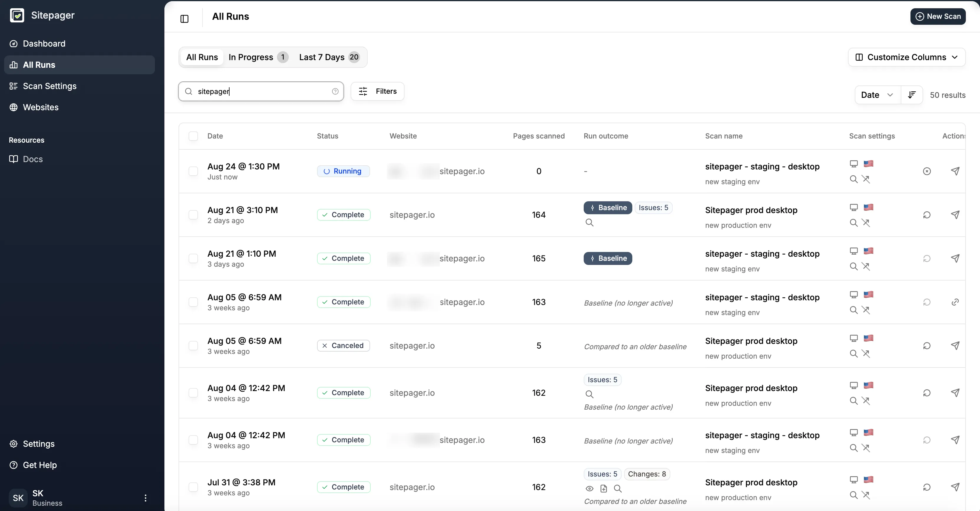The height and width of the screenshot is (511, 980).
Task: Open Scan Settings in sidebar
Action: (x=79, y=86)
